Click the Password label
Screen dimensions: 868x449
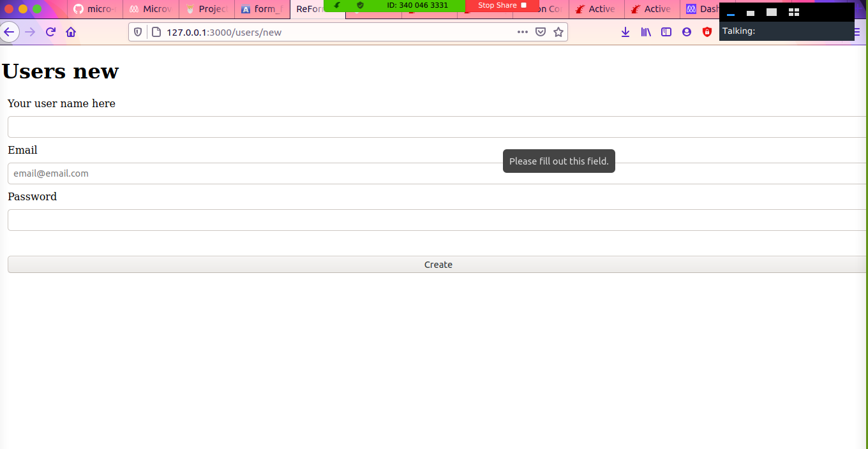[32, 196]
